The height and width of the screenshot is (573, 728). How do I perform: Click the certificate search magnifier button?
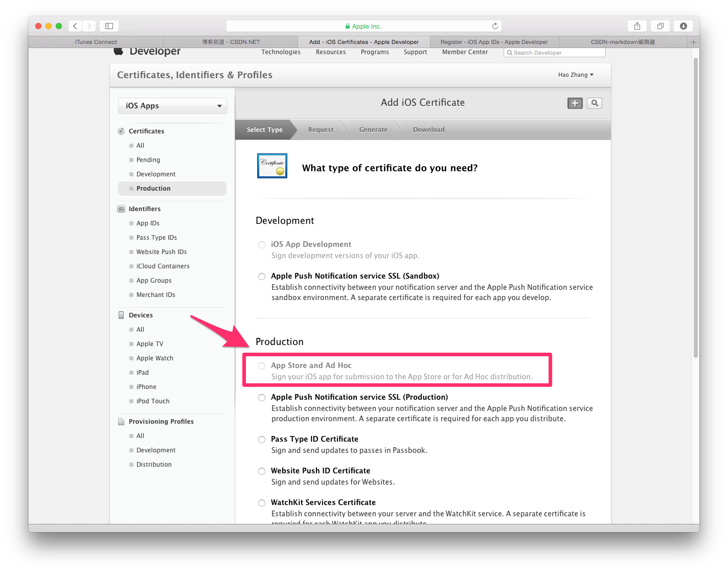coord(595,103)
